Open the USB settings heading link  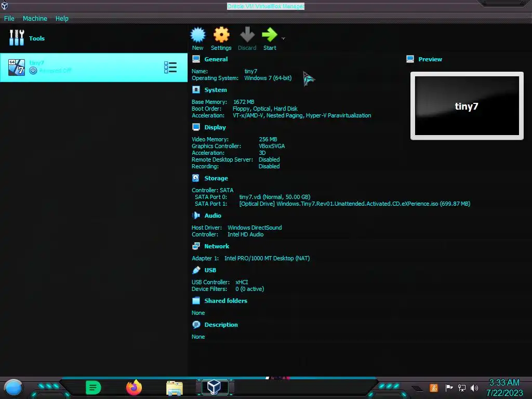(210, 270)
